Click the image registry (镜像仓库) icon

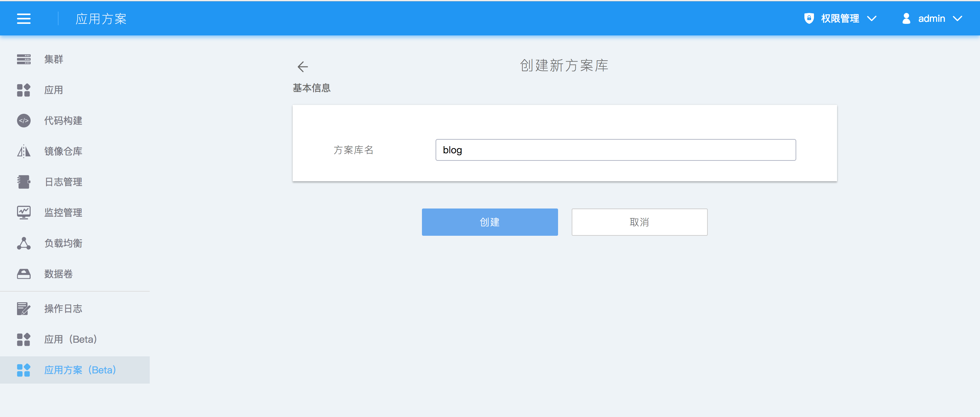coord(23,151)
